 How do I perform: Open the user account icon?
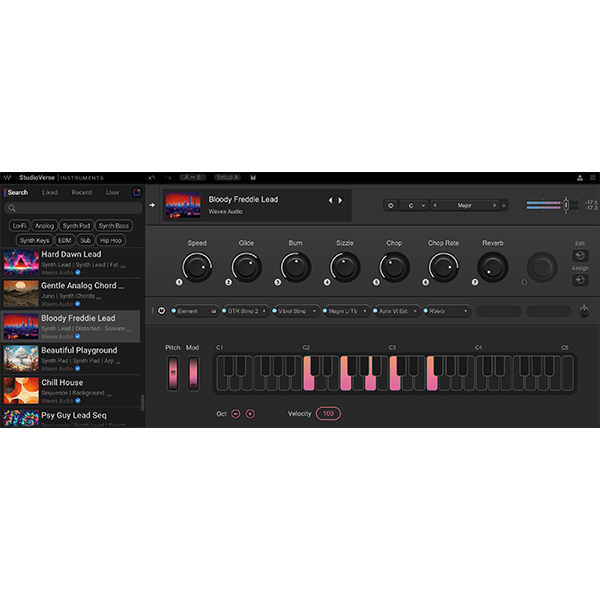[x=580, y=178]
